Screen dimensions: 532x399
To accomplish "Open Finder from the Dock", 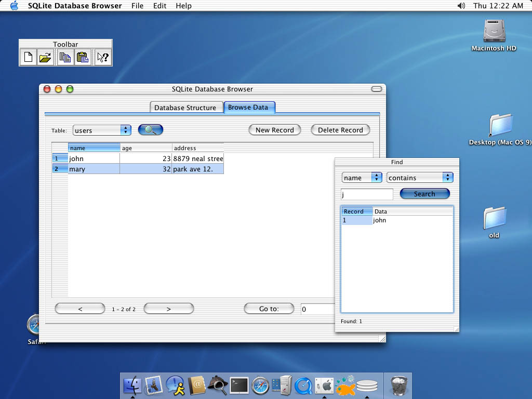I will (x=132, y=386).
